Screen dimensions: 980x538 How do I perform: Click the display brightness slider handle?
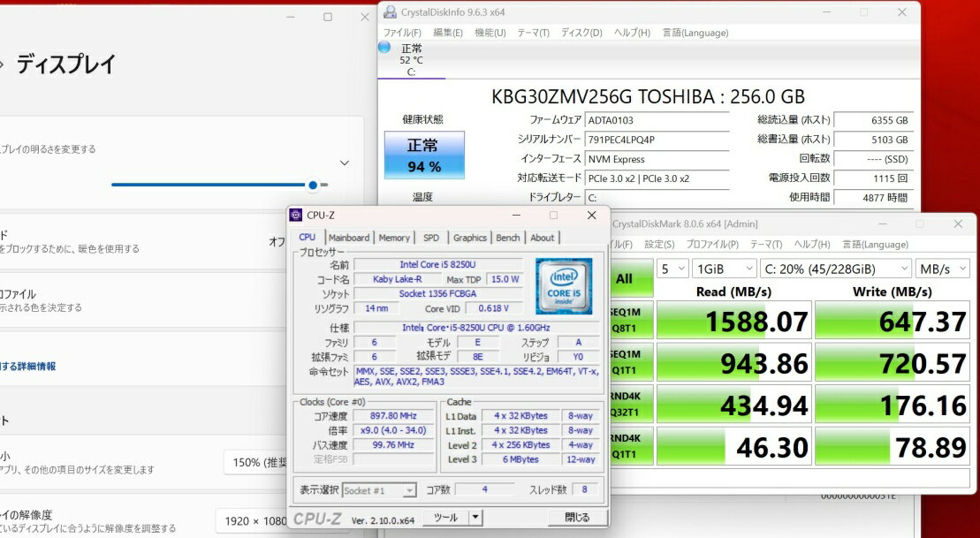[313, 186]
